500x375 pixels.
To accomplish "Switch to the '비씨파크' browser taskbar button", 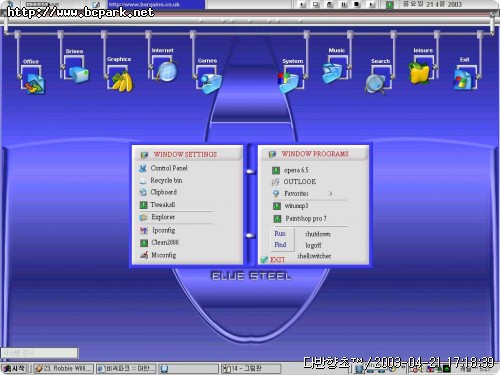I will coord(126,369).
